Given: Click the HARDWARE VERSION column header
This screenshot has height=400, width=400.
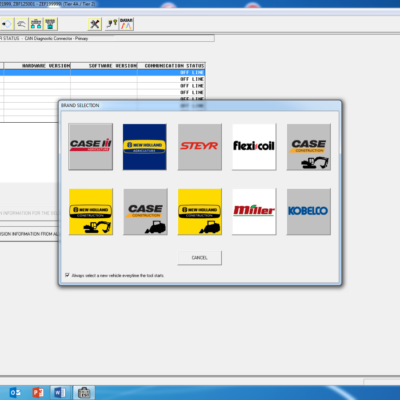Looking at the screenshot, I should pos(37,66).
